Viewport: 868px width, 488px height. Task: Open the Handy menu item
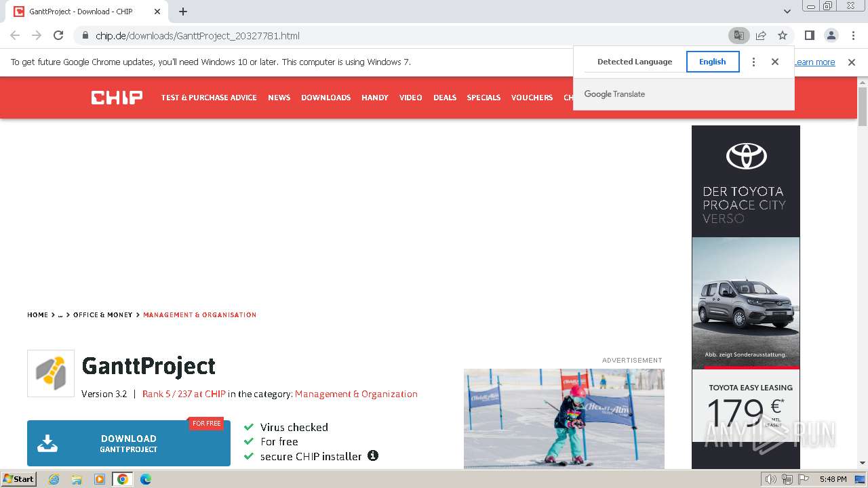[x=375, y=98]
